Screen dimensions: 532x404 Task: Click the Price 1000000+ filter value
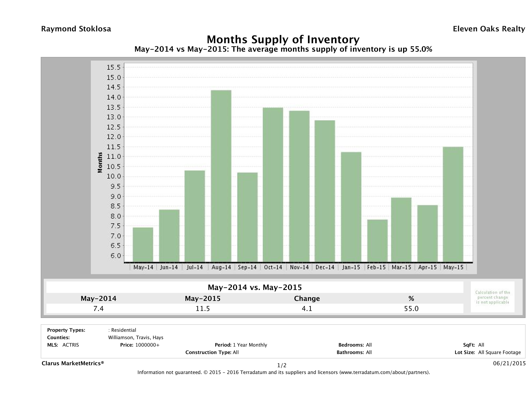click(147, 345)
